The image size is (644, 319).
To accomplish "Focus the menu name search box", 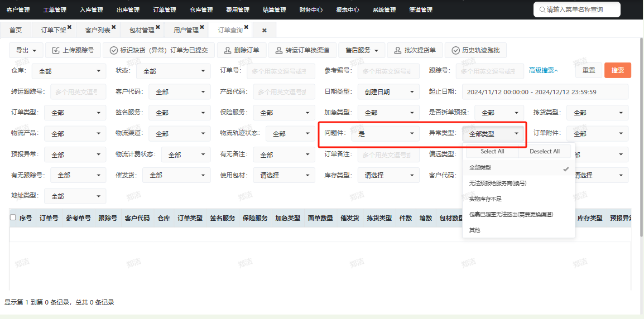I will [576, 9].
